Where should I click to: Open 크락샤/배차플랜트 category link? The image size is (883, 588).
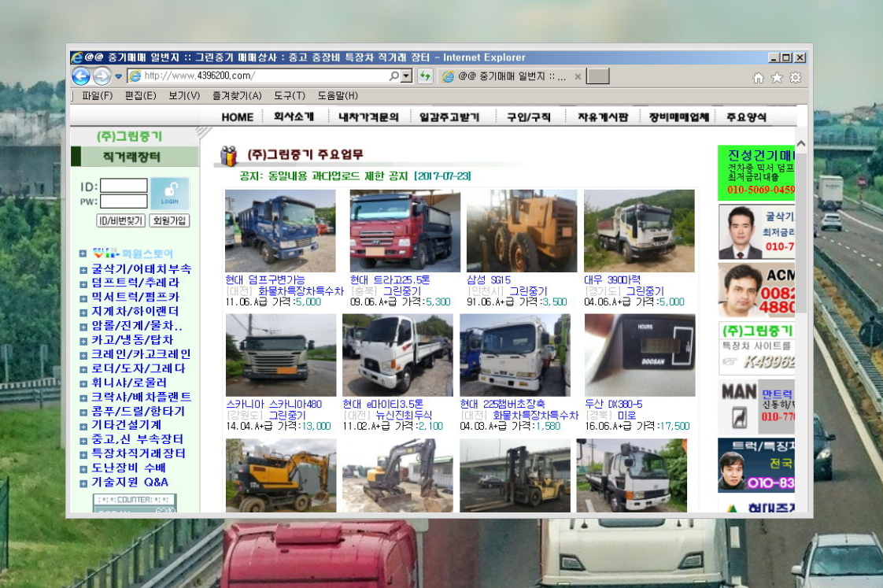(142, 397)
